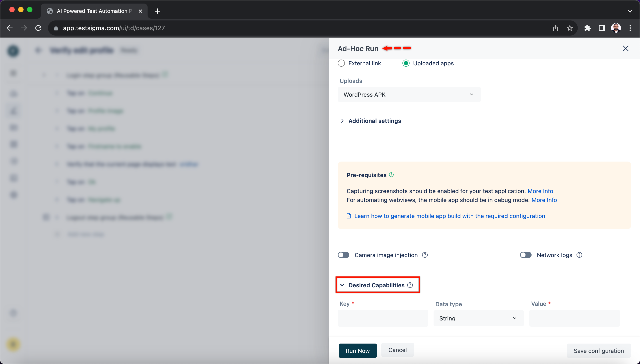
Task: Click the Cancel button
Action: [x=397, y=350]
